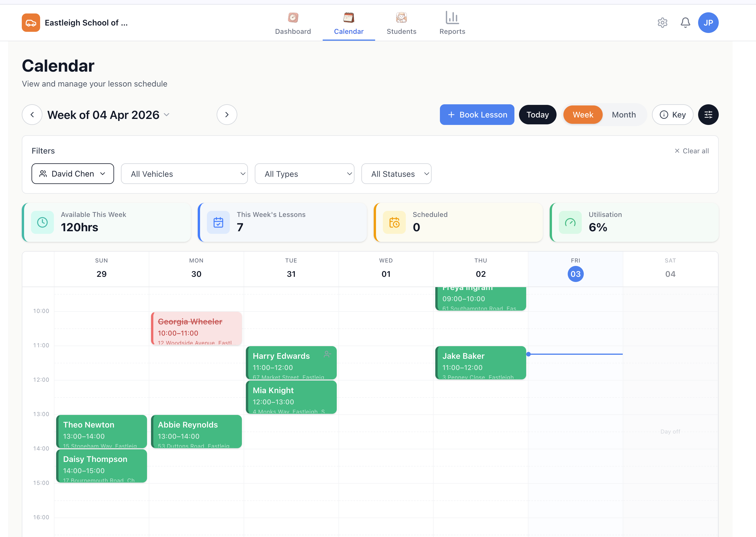Switch calendar to Month view

(x=623, y=115)
